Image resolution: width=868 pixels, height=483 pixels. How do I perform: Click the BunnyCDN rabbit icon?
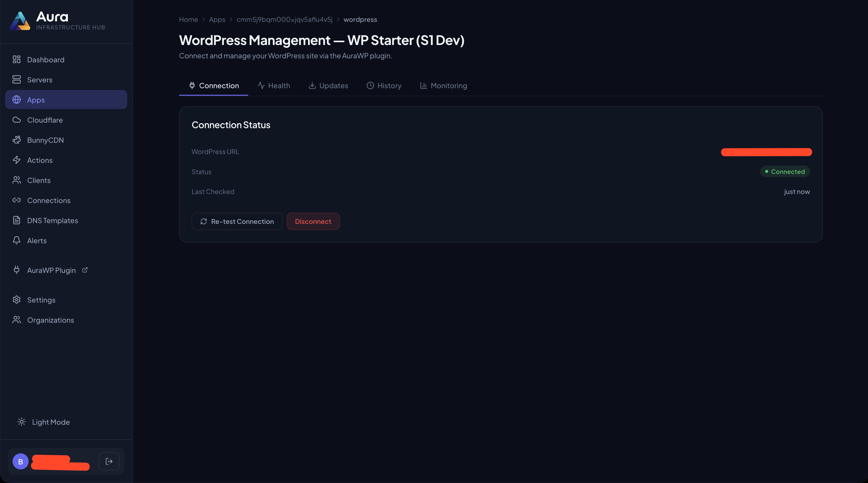(17, 140)
